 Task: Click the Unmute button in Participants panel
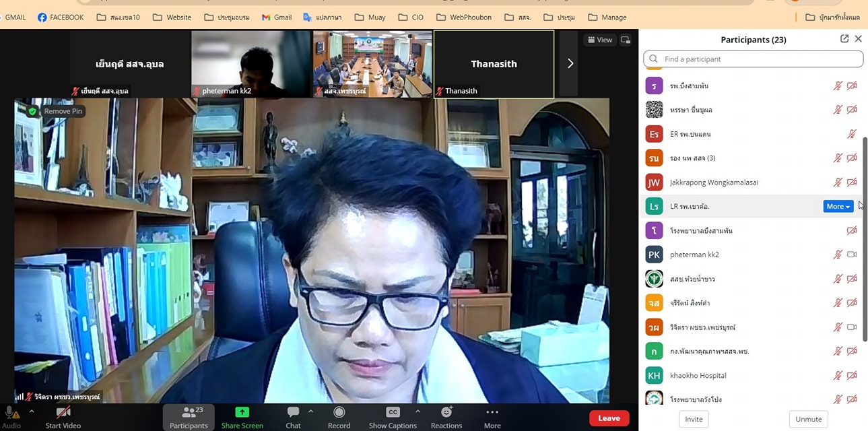click(808, 419)
